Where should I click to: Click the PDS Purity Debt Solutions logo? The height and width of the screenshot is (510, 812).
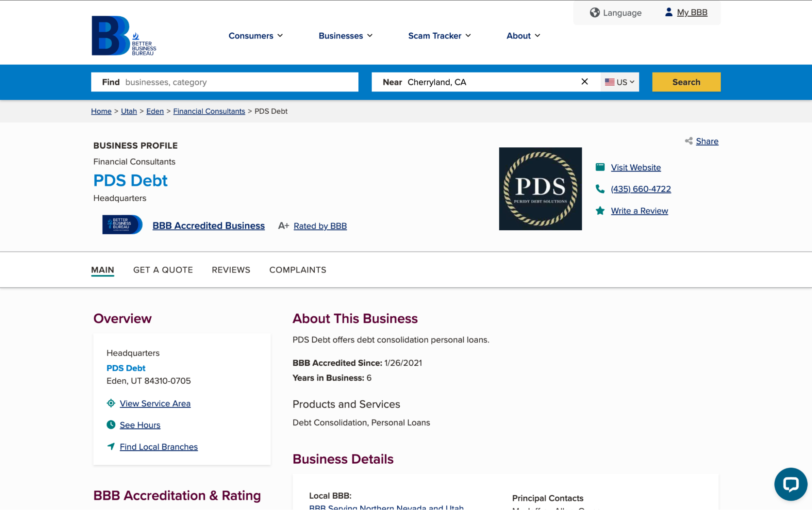540,189
